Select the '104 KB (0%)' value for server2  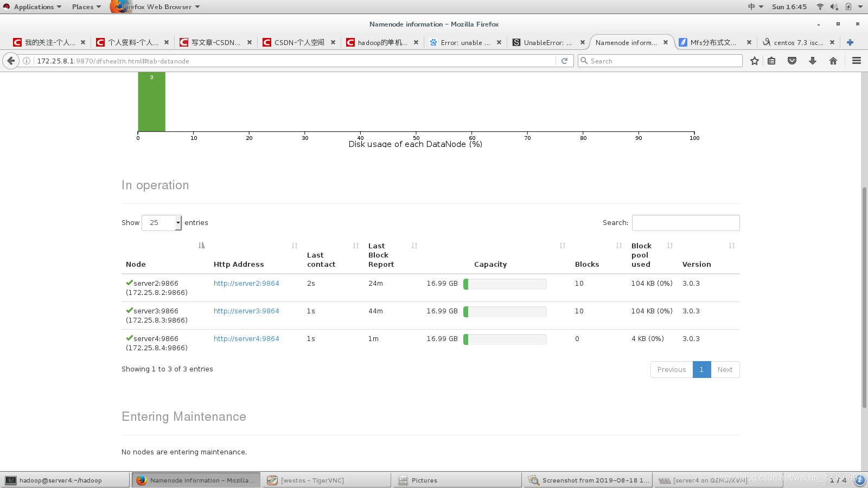tap(652, 284)
